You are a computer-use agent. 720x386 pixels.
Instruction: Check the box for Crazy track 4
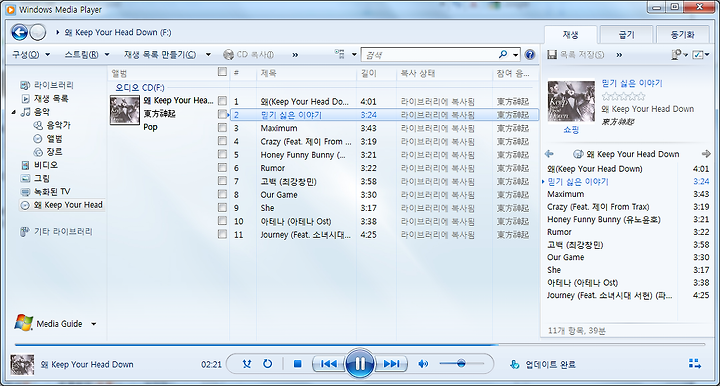point(222,140)
